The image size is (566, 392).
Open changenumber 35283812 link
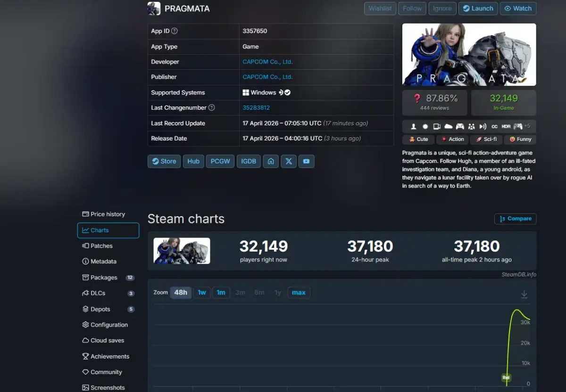[256, 107]
